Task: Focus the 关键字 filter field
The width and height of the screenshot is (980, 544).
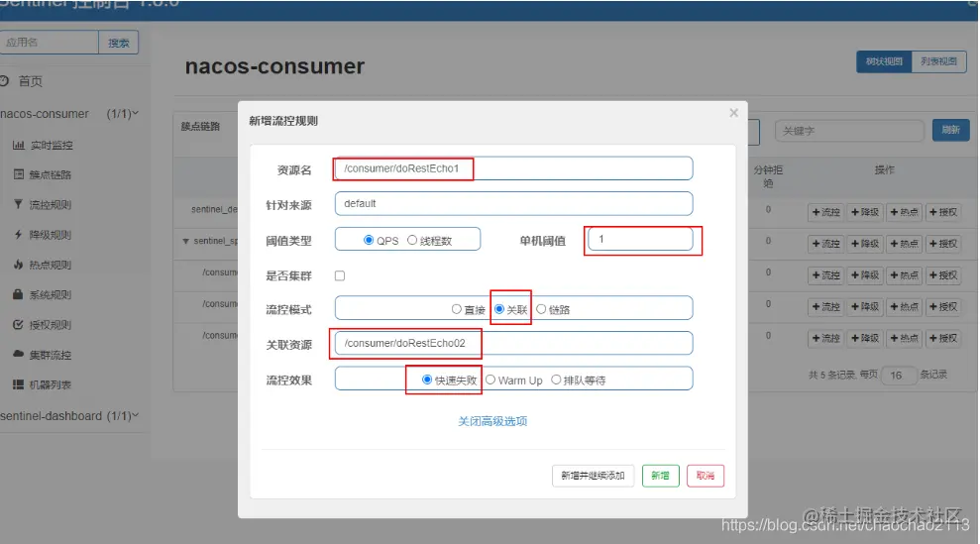Action: pyautogui.click(x=849, y=131)
